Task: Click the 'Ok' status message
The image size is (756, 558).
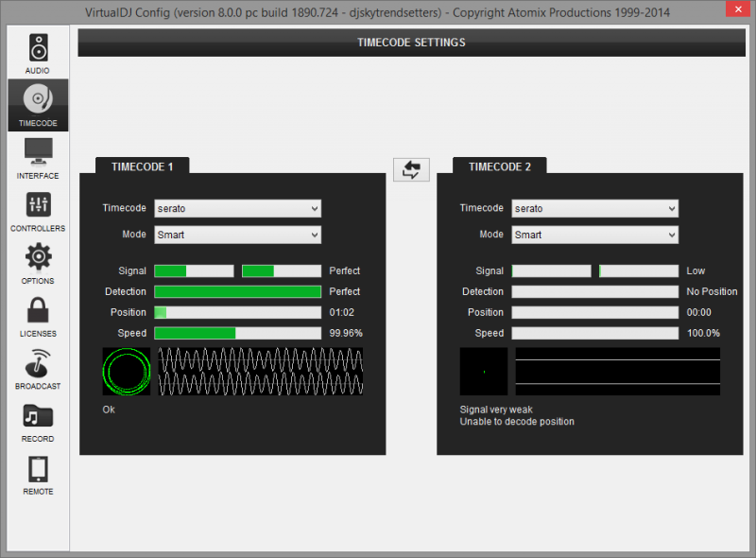Action: [109, 410]
